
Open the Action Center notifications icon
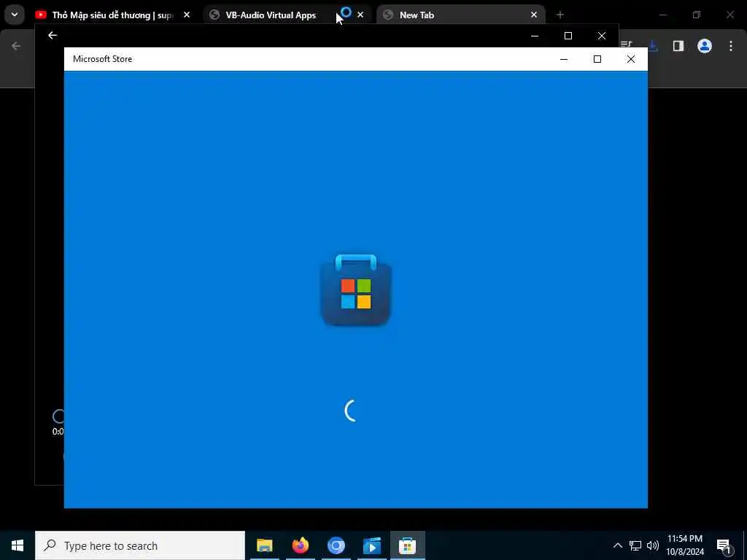tap(724, 545)
